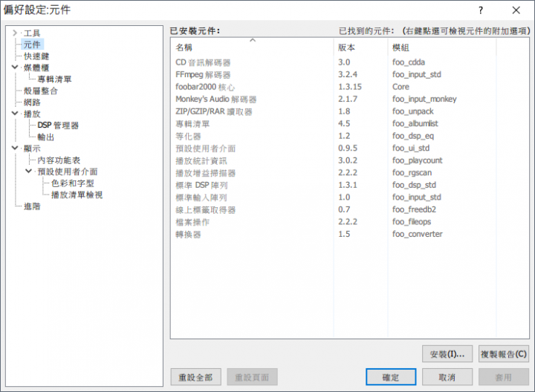
Task: Collapse the 媒體櫃 tree node
Action: point(15,67)
